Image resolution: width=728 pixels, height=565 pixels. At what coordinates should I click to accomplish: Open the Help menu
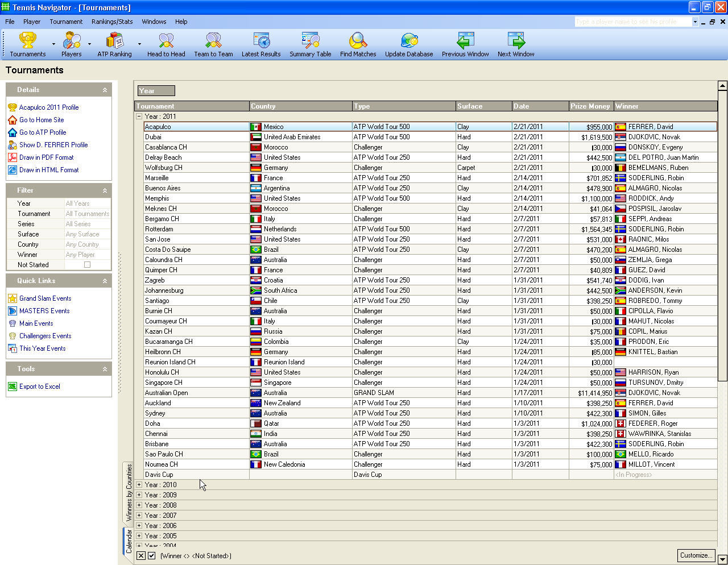[181, 22]
